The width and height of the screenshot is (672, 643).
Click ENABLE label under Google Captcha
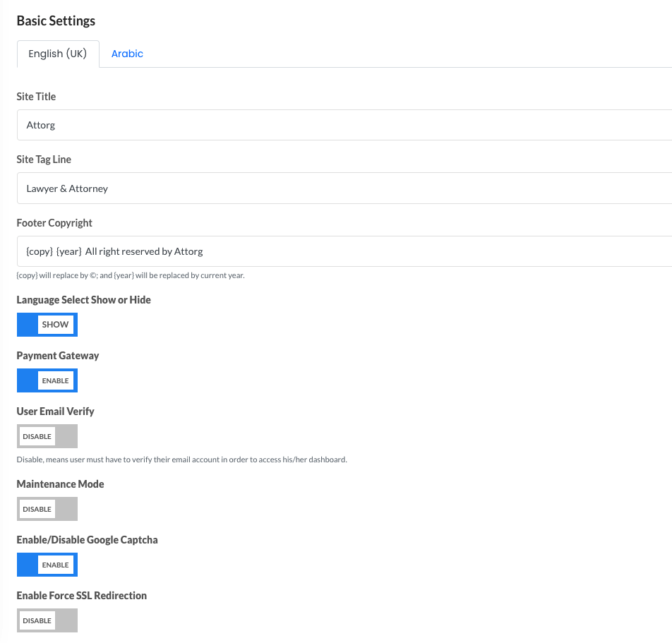click(x=55, y=565)
